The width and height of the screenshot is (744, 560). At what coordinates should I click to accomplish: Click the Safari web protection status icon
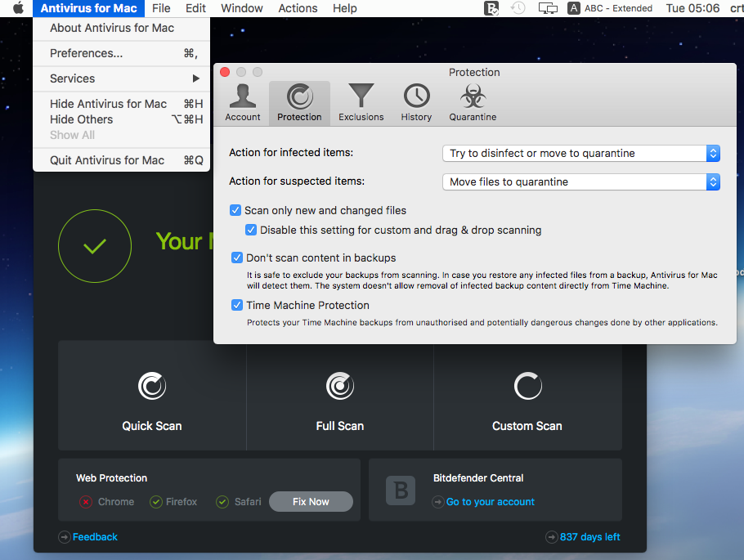(x=222, y=502)
